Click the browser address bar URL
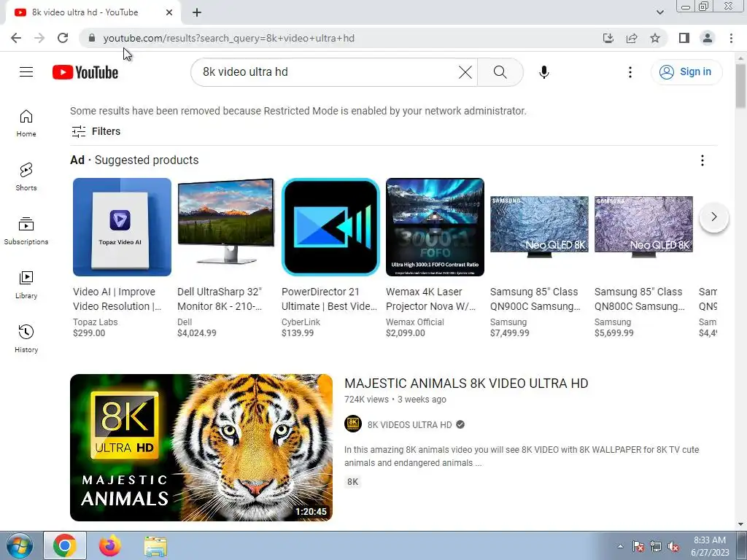This screenshot has height=560, width=747. (228, 38)
